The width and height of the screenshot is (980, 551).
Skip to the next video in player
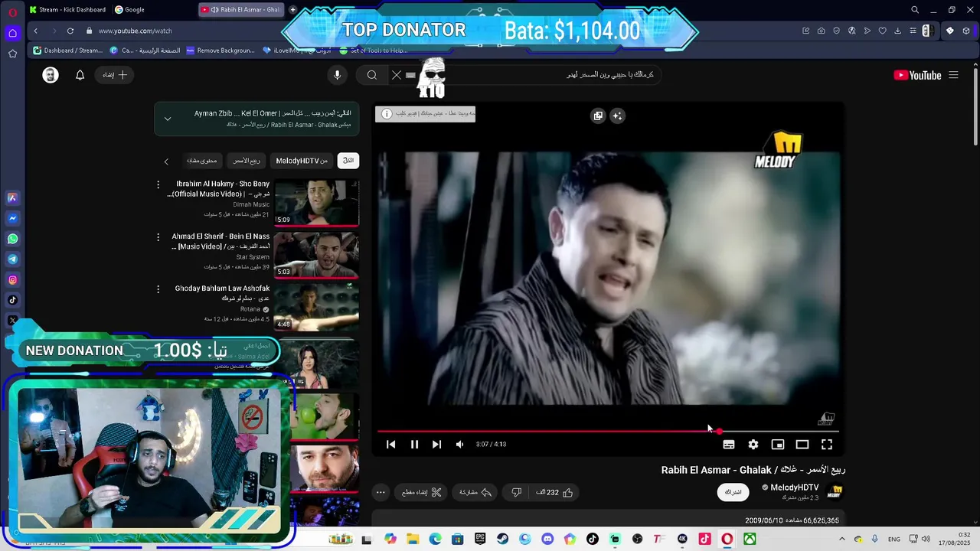[436, 444]
